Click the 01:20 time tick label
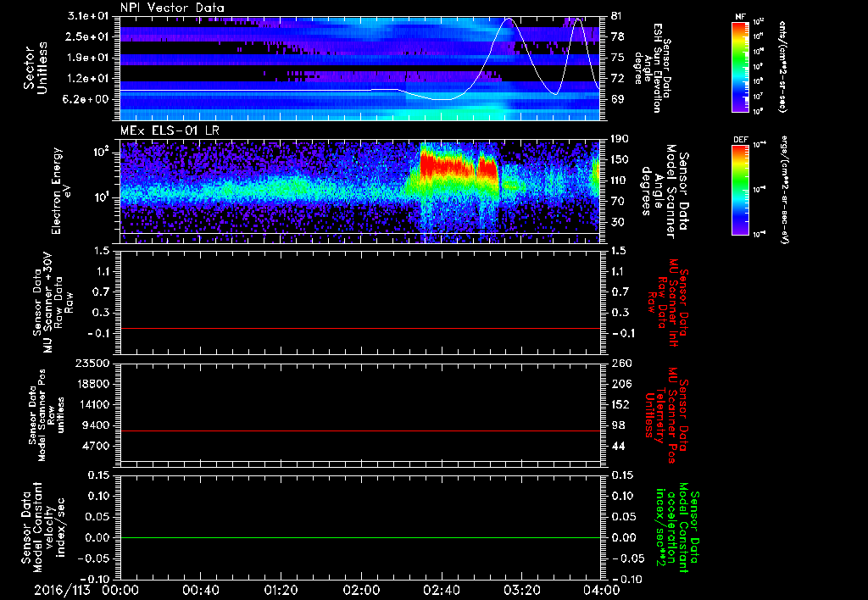The image size is (868, 600). coord(281,590)
